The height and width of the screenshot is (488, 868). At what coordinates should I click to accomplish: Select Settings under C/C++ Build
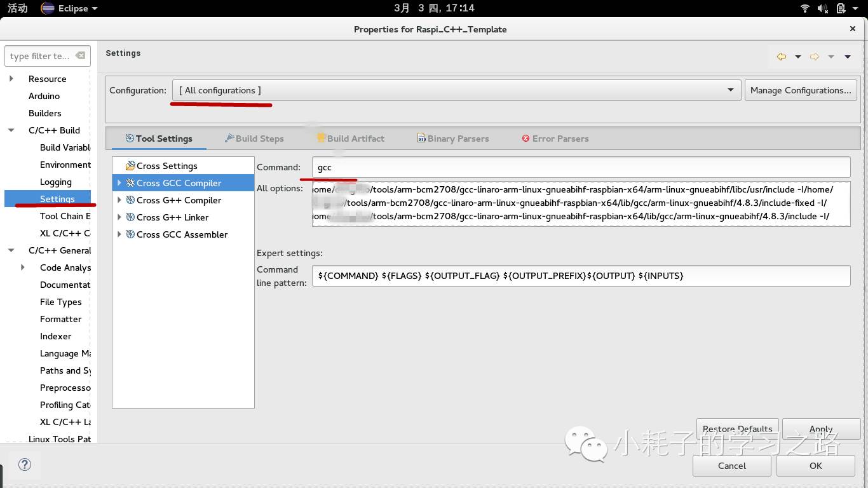pos(57,199)
